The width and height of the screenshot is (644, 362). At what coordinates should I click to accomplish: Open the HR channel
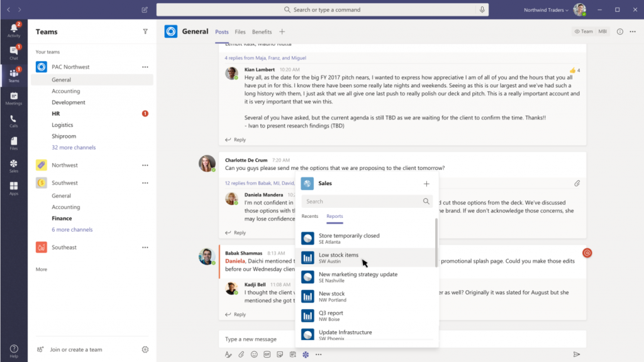pos(56,113)
